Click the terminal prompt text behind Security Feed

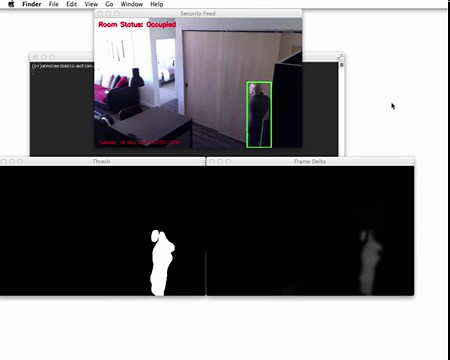[62, 66]
